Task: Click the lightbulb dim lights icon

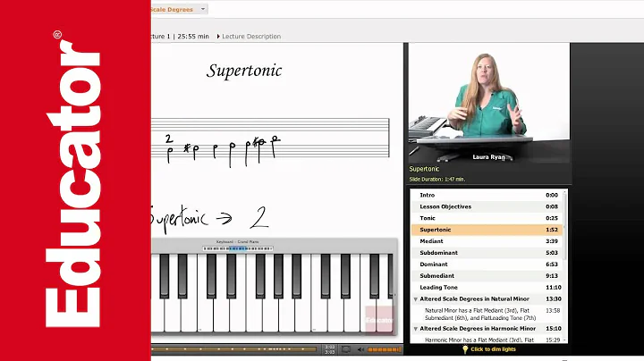Action: (x=465, y=349)
